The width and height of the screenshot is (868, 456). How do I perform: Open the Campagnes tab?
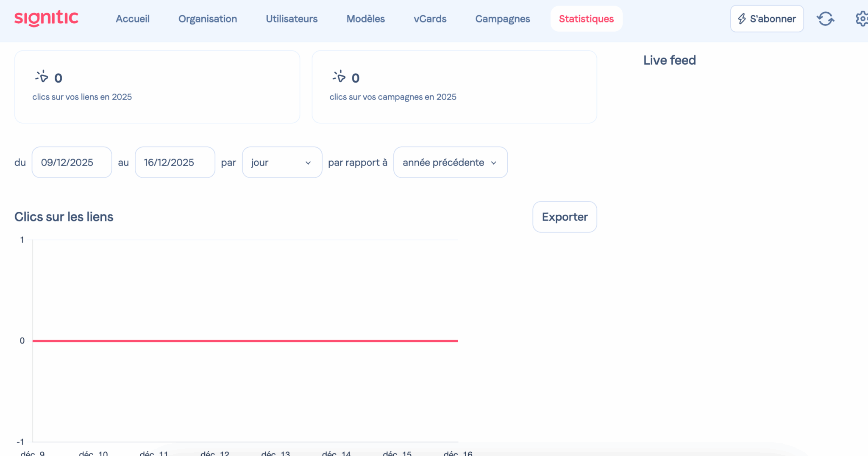click(503, 19)
